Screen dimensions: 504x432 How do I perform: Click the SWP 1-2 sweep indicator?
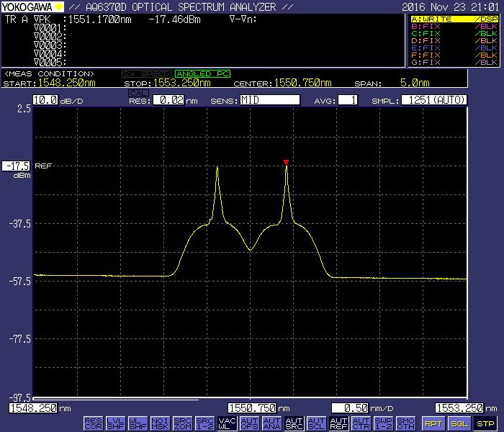pos(384,423)
